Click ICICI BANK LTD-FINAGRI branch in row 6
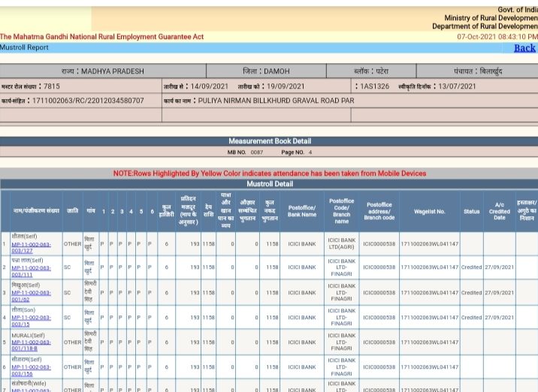 click(x=341, y=367)
